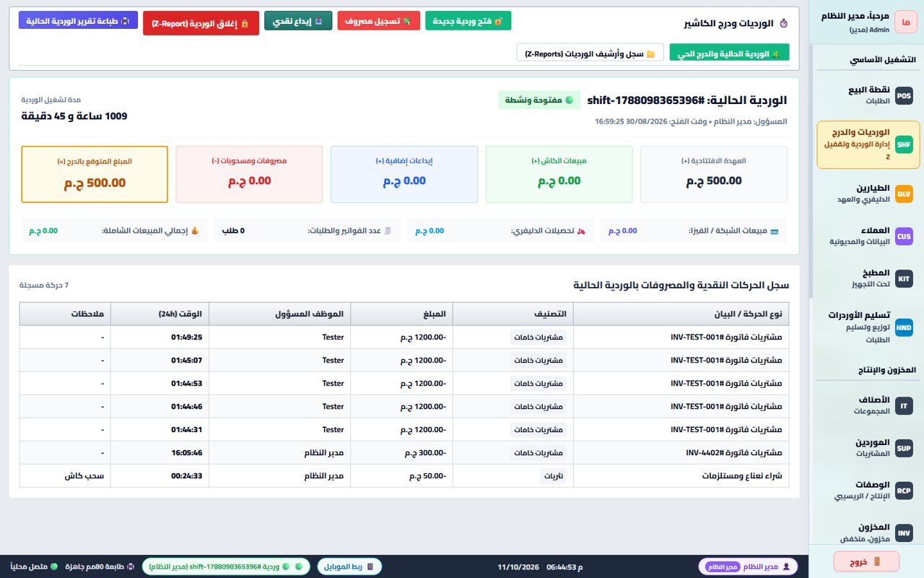Open the HND تسليم الأوردرات section
This screenshot has height=578, width=924.
[868, 327]
